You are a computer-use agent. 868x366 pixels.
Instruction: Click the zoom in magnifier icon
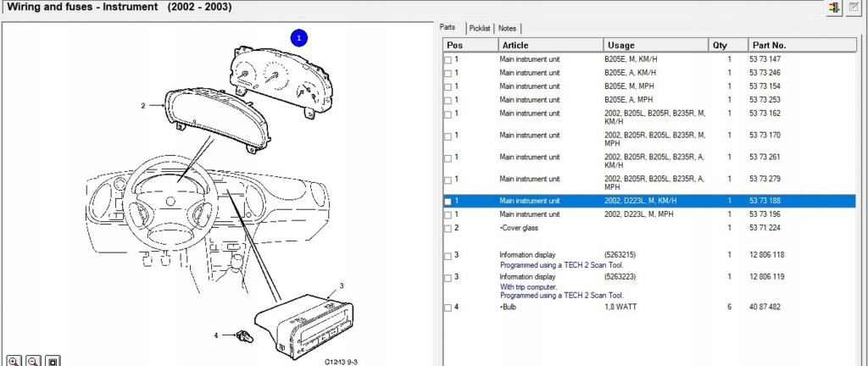point(14,360)
